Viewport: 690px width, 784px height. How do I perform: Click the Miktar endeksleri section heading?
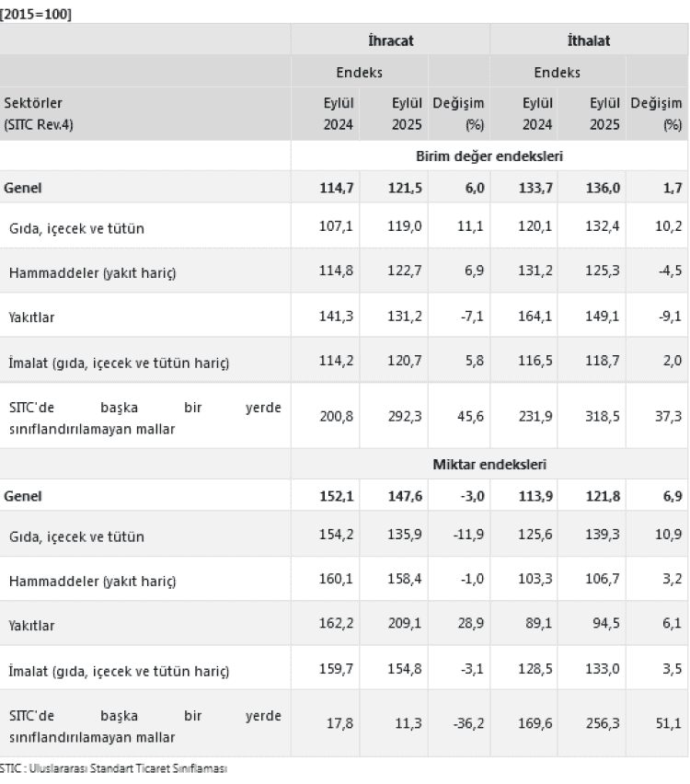point(489,465)
